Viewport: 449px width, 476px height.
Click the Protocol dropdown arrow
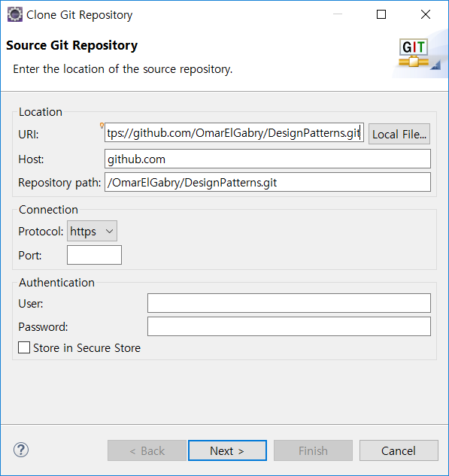[x=109, y=232]
